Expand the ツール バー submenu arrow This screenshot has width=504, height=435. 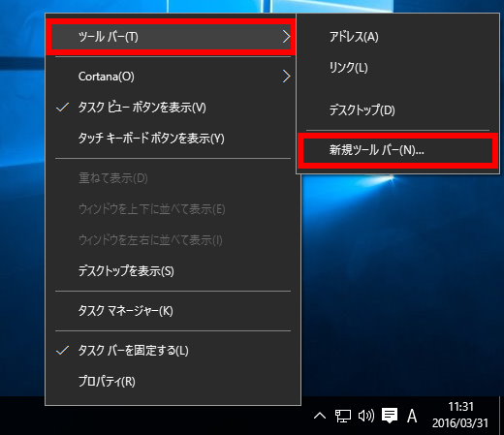[x=286, y=37]
